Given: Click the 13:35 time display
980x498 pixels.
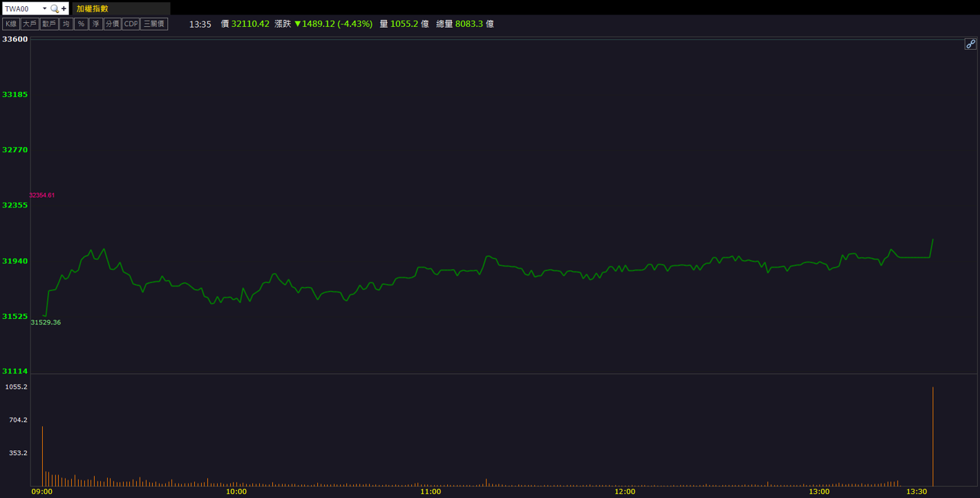Looking at the screenshot, I should coord(200,24).
